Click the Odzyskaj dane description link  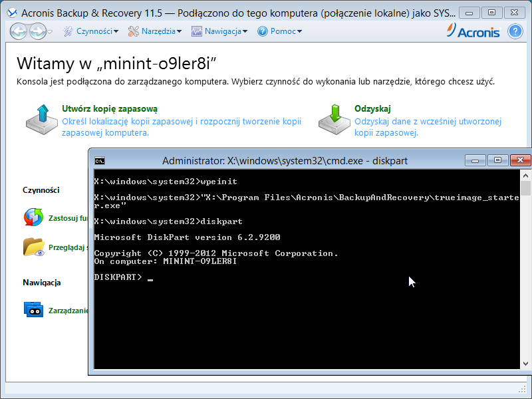[x=428, y=127]
